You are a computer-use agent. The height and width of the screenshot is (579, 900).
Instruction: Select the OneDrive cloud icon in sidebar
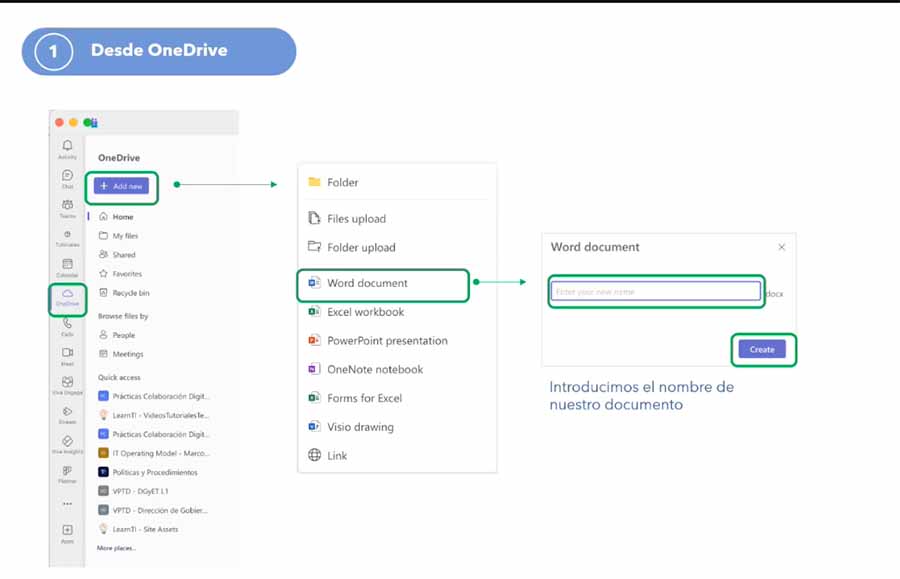[x=67, y=297]
